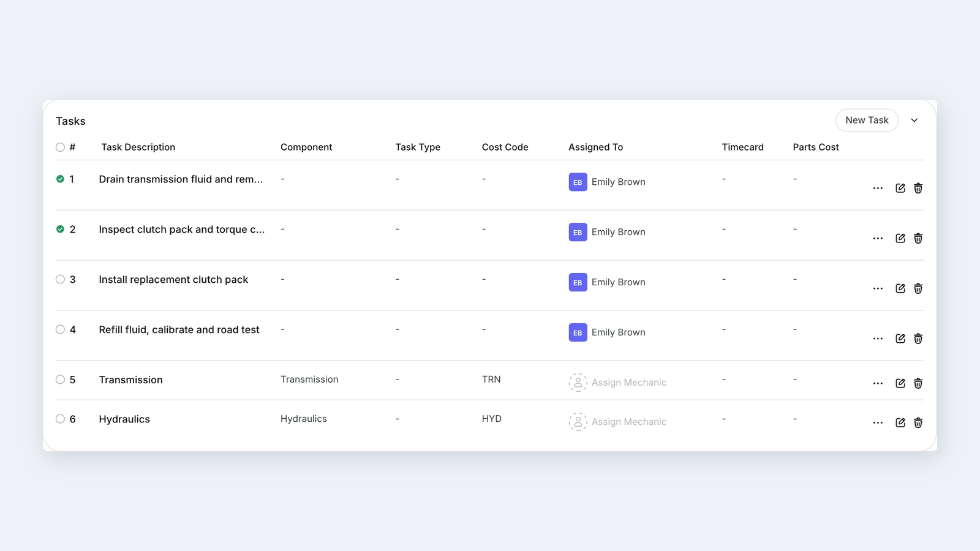Edit Install replacement clutch pack task
This screenshot has height=551, width=980.
(x=900, y=288)
